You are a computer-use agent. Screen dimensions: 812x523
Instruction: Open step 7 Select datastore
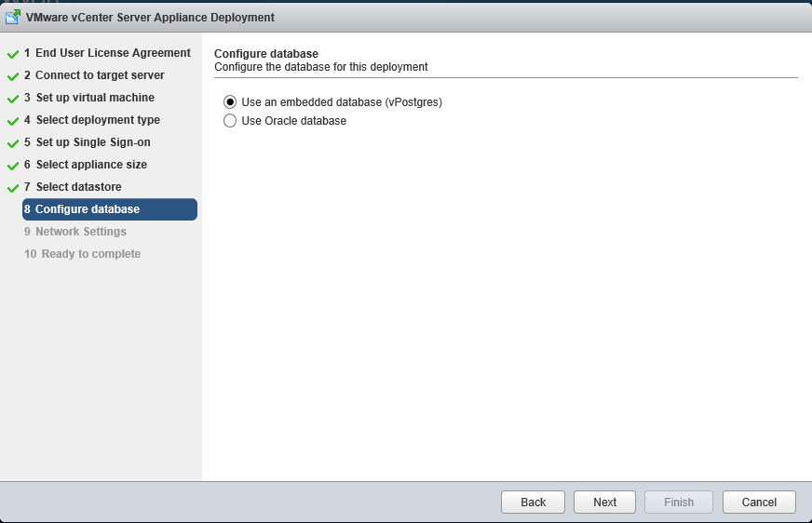[x=73, y=187]
